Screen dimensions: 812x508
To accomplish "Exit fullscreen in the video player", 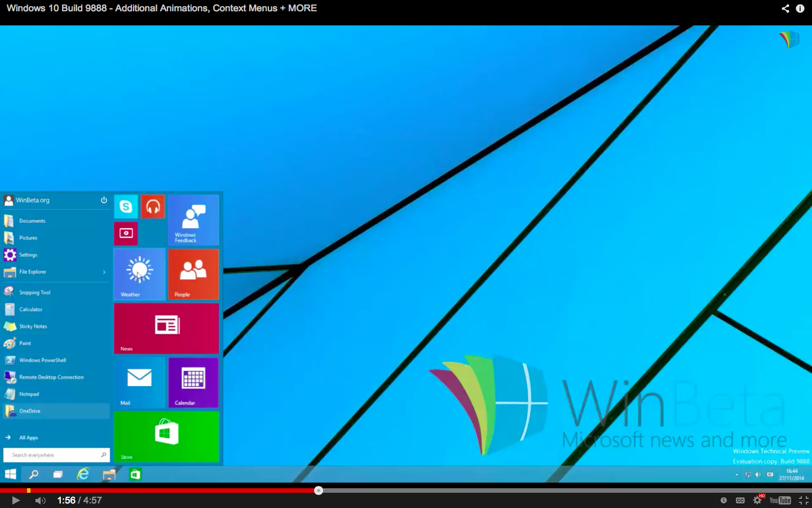I will pyautogui.click(x=804, y=500).
